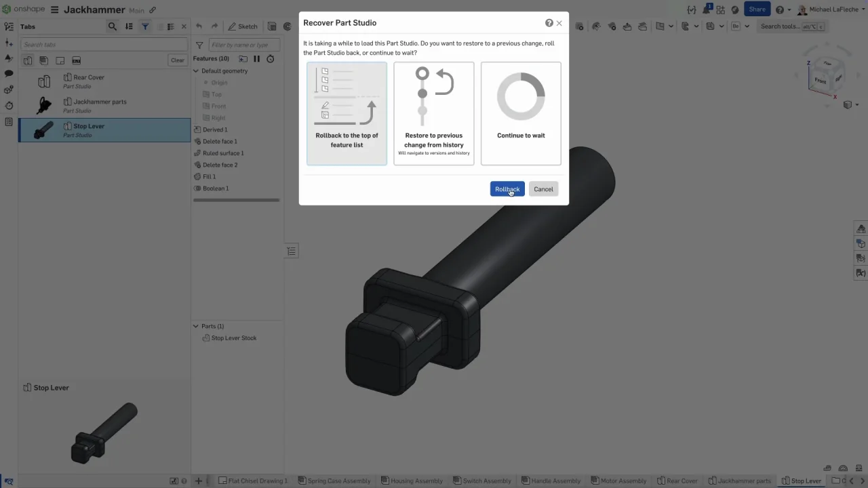Open help icon in Recover dialog header

click(549, 23)
